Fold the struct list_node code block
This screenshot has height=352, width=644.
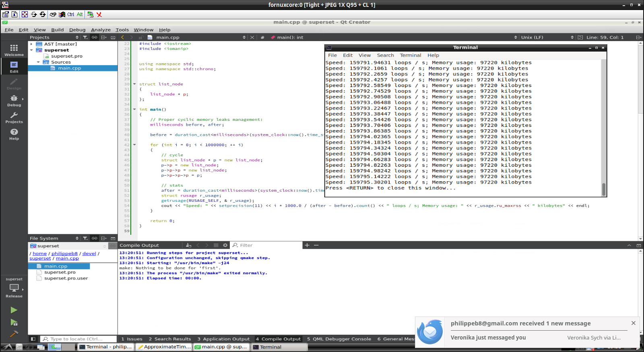[134, 84]
